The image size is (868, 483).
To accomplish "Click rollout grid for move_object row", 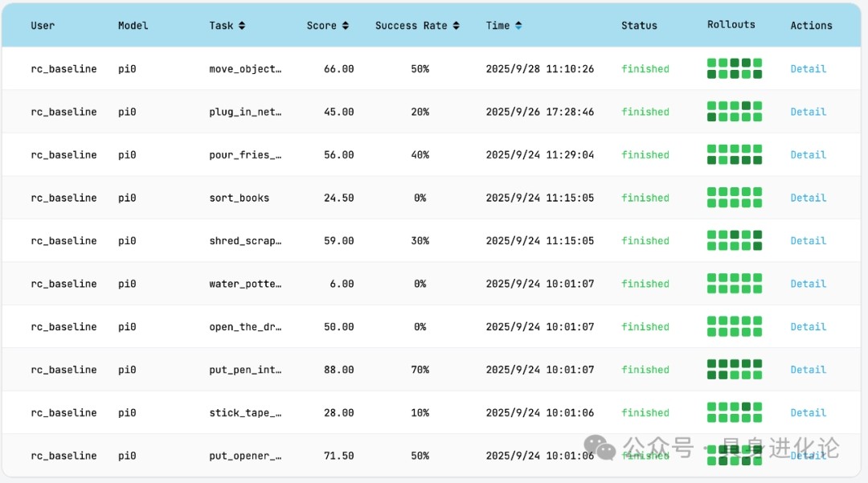I will click(x=734, y=68).
